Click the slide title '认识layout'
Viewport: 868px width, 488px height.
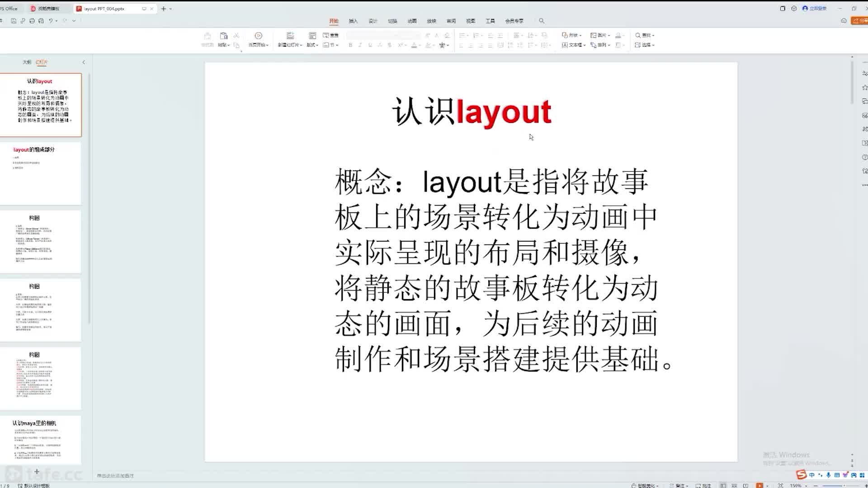tap(472, 111)
